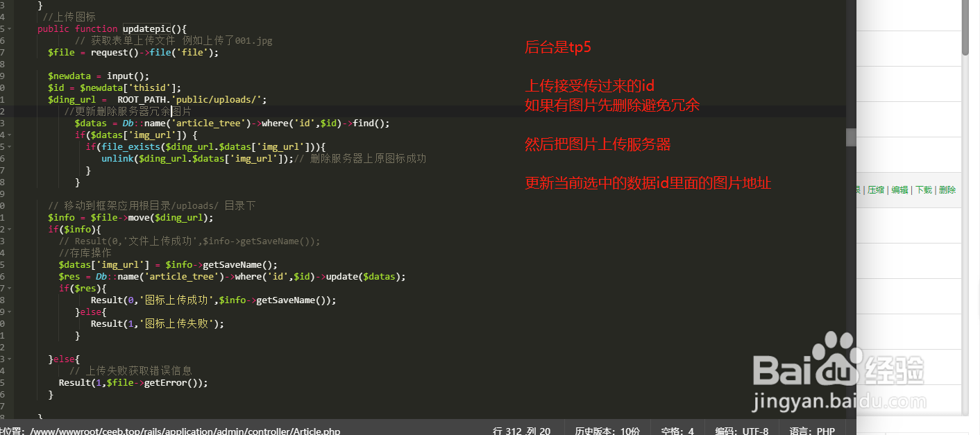Click the comment 上传失败获取错误信息
Viewport: 980px width, 435px height.
tap(130, 370)
